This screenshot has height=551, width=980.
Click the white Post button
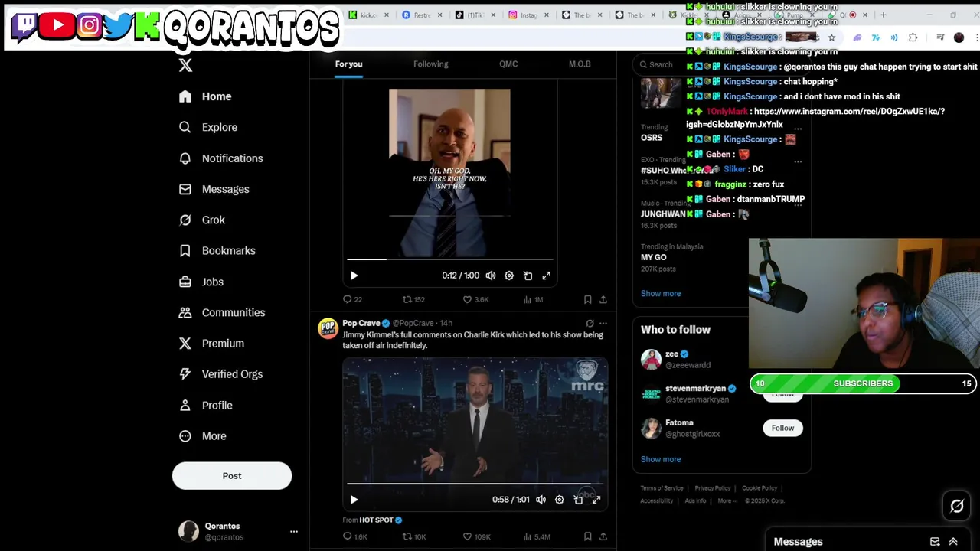coord(232,476)
